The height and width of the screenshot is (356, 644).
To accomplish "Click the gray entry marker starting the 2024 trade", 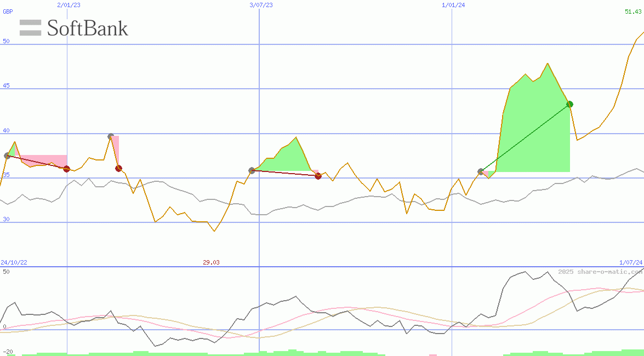I will click(x=481, y=172).
